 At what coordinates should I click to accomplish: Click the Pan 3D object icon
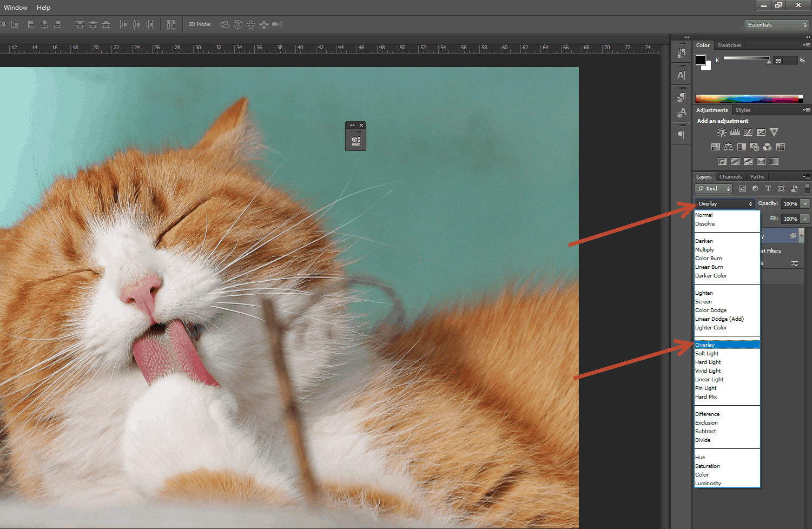pyautogui.click(x=251, y=24)
